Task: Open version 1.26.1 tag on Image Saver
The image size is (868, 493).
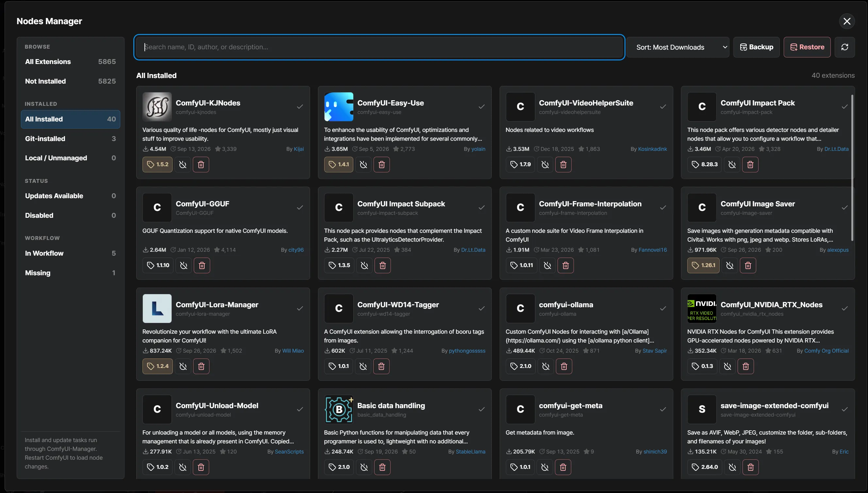Action: coord(703,265)
